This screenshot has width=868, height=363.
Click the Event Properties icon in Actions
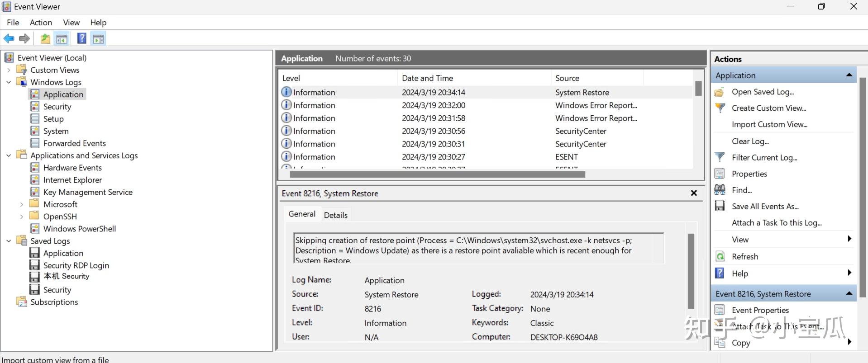point(720,310)
